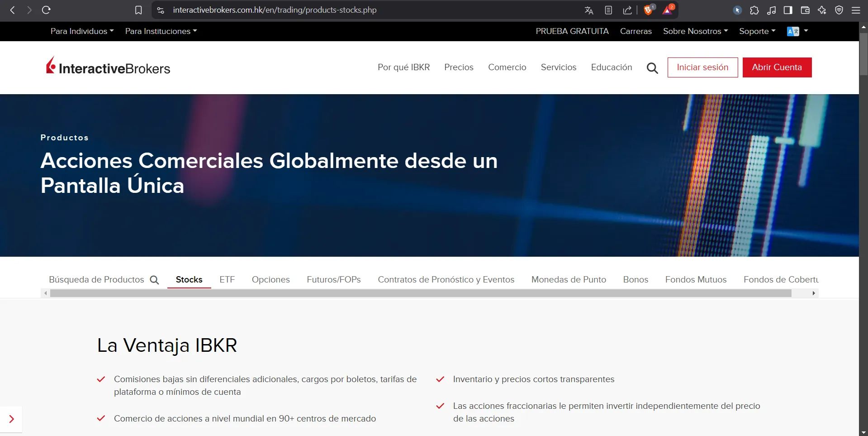This screenshot has width=868, height=436.
Task: Click the site search magnifier icon
Action: point(652,68)
